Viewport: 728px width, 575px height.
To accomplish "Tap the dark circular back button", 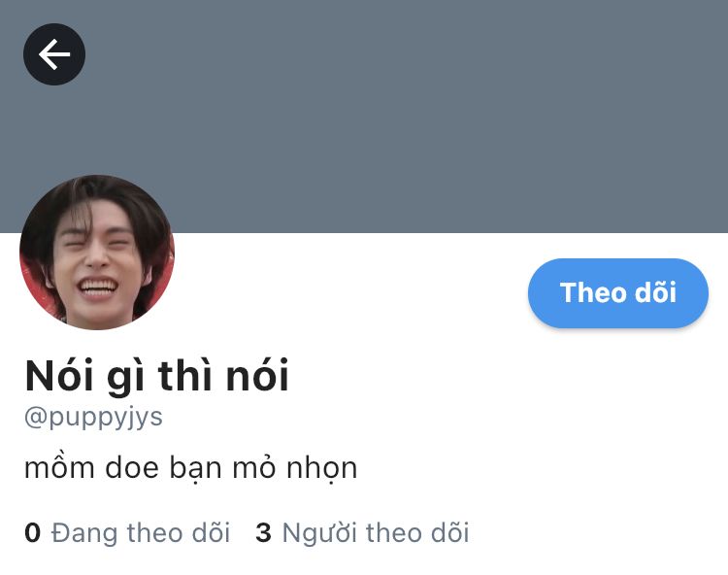I will [54, 54].
